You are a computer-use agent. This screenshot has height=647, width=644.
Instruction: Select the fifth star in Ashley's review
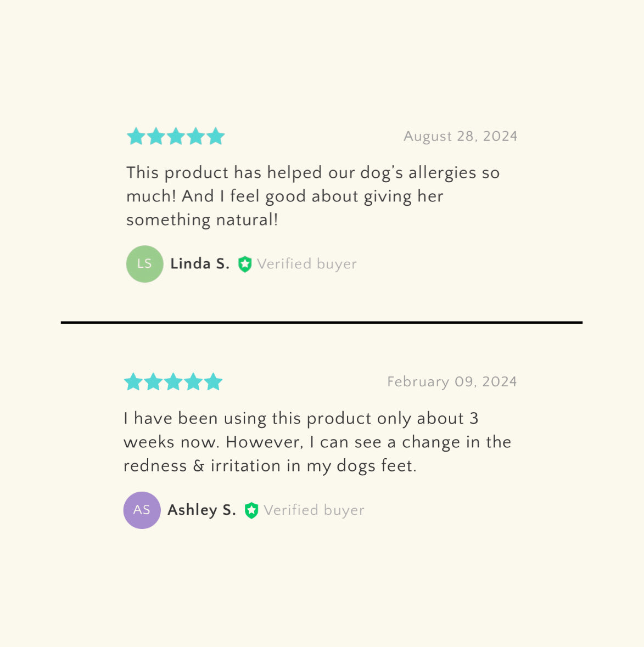tap(213, 382)
